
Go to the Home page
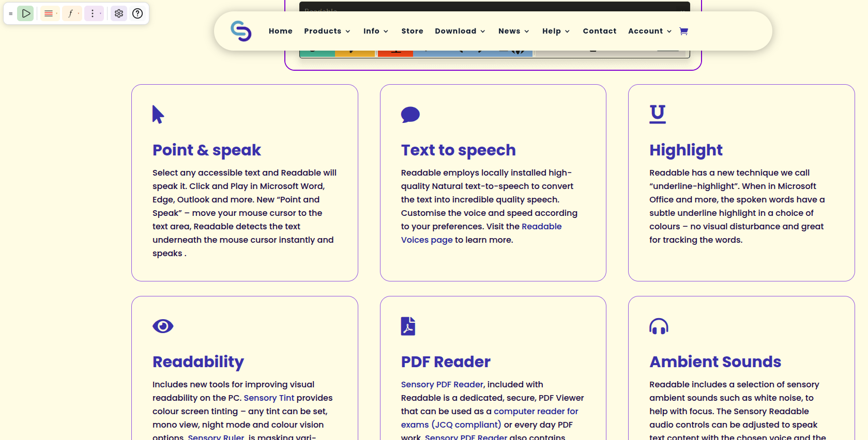281,31
